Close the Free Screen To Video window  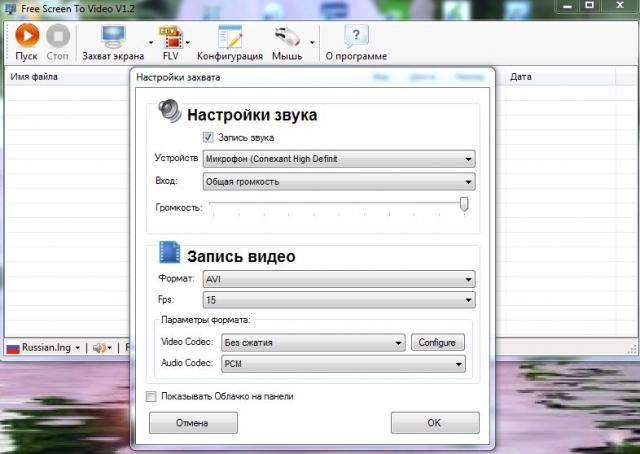619,6
